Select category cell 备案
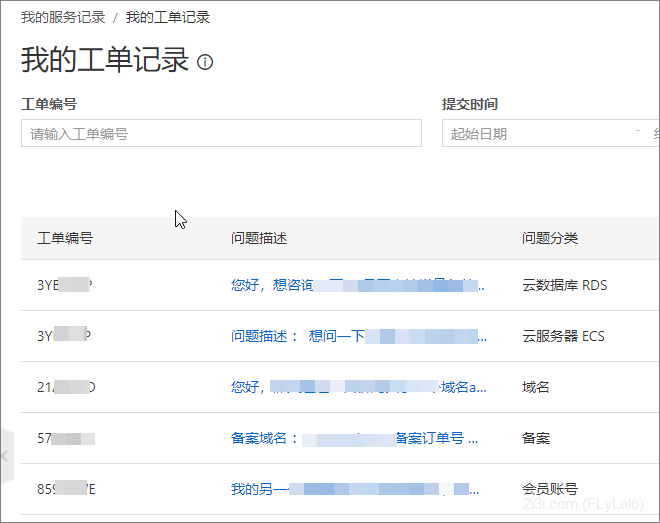 point(536,438)
